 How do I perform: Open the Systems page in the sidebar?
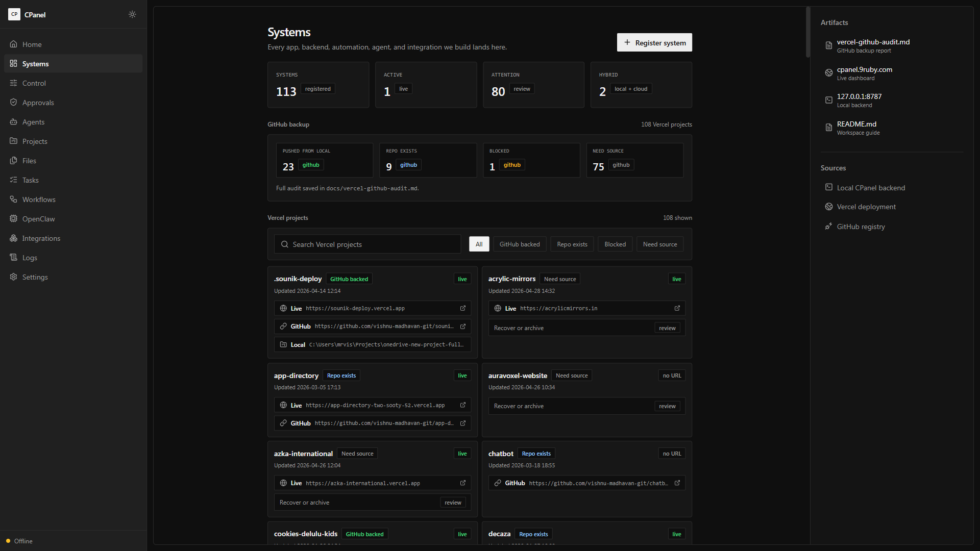73,64
